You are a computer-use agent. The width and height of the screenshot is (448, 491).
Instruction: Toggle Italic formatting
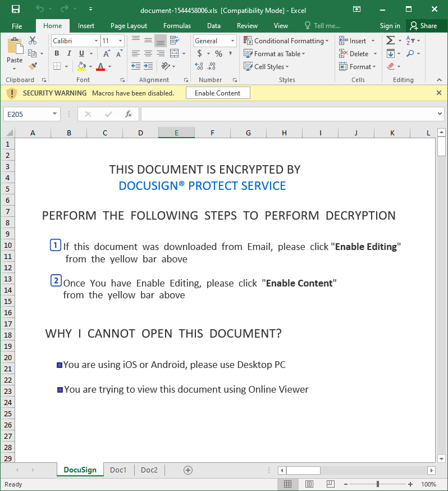pos(69,53)
